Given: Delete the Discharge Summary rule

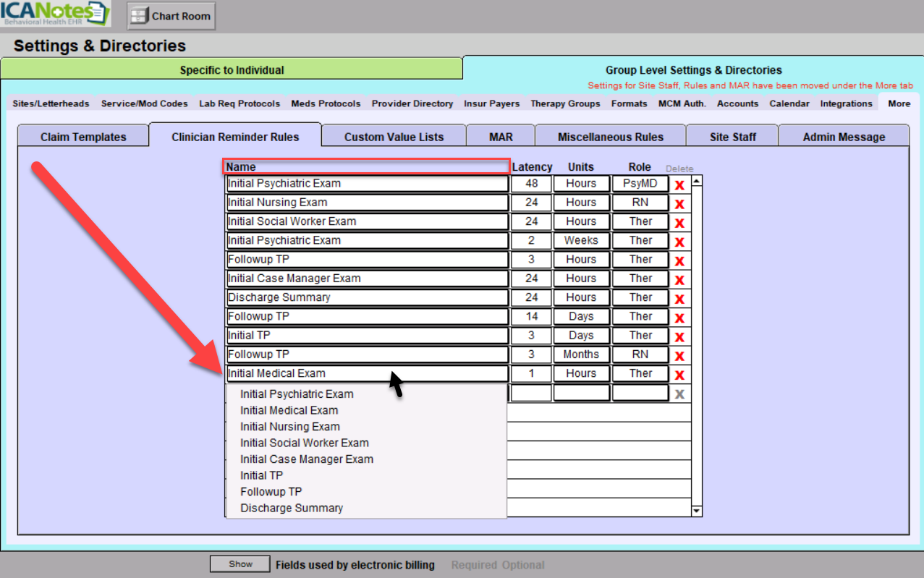Looking at the screenshot, I should tap(679, 299).
